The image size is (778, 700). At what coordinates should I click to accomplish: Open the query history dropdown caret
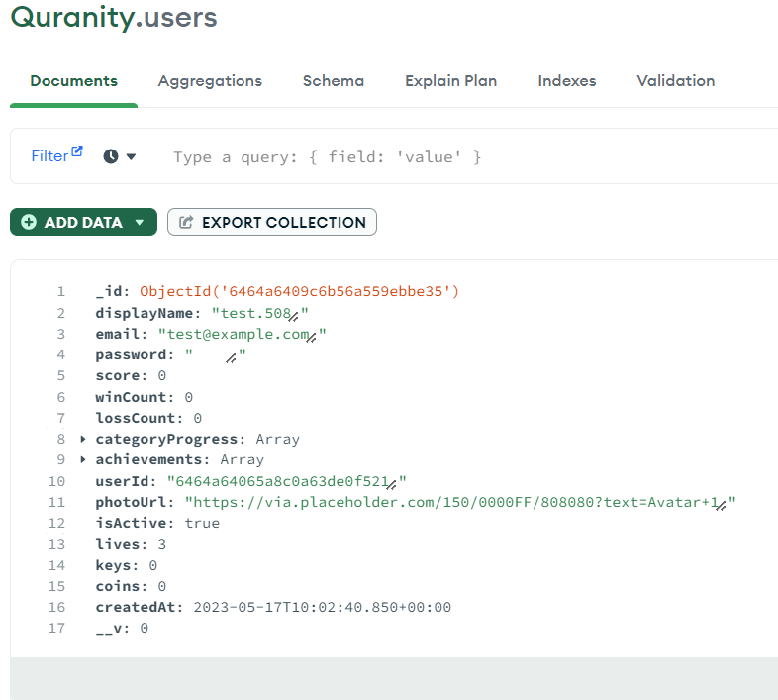coord(132,156)
